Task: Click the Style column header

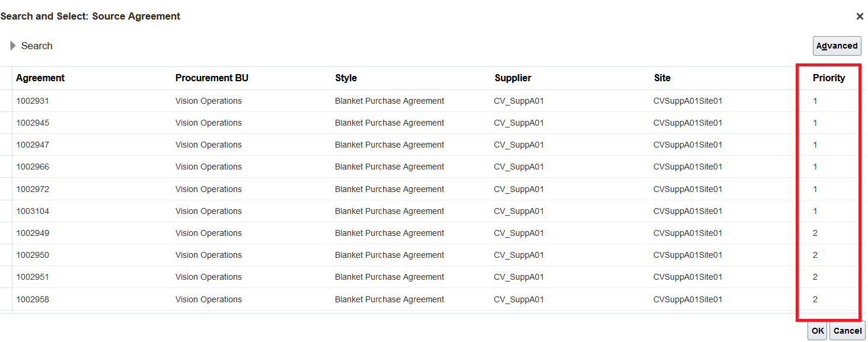Action: click(x=346, y=78)
